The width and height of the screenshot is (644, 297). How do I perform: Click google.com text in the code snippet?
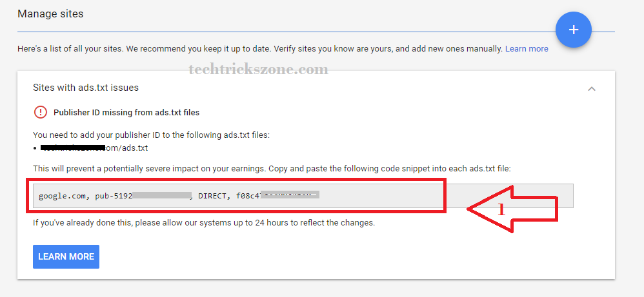[63, 196]
